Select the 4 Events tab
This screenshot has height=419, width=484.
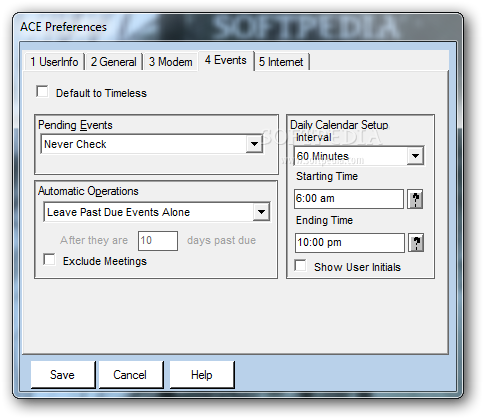pyautogui.click(x=226, y=61)
